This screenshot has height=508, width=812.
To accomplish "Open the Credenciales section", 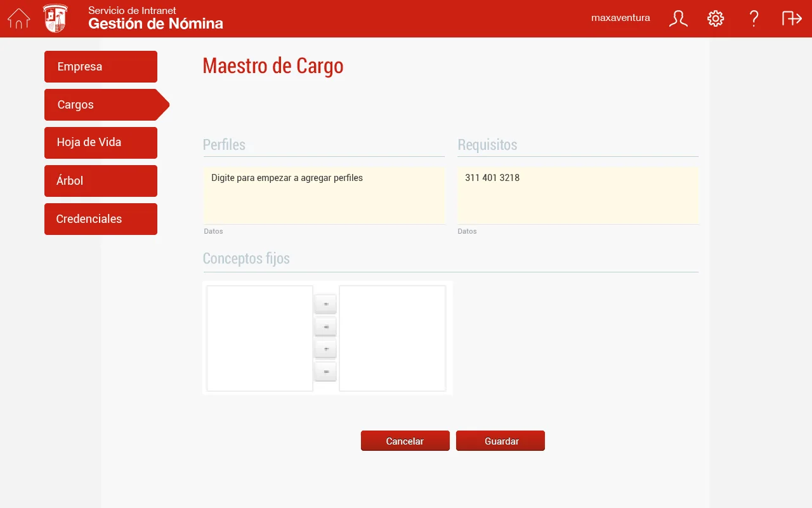I will click(x=101, y=219).
